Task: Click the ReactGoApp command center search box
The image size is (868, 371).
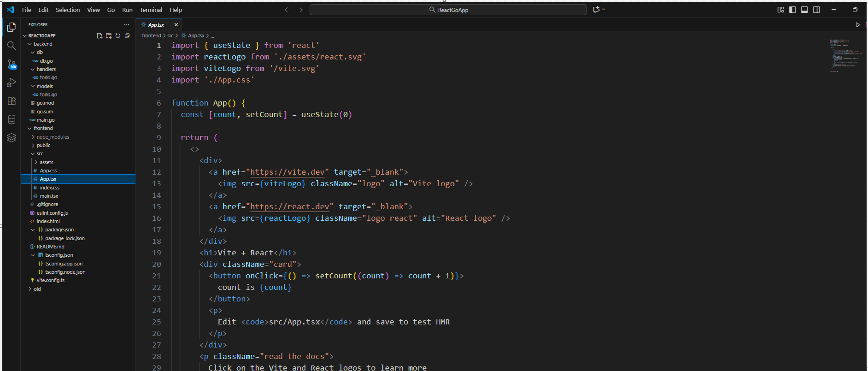Action: pos(448,10)
